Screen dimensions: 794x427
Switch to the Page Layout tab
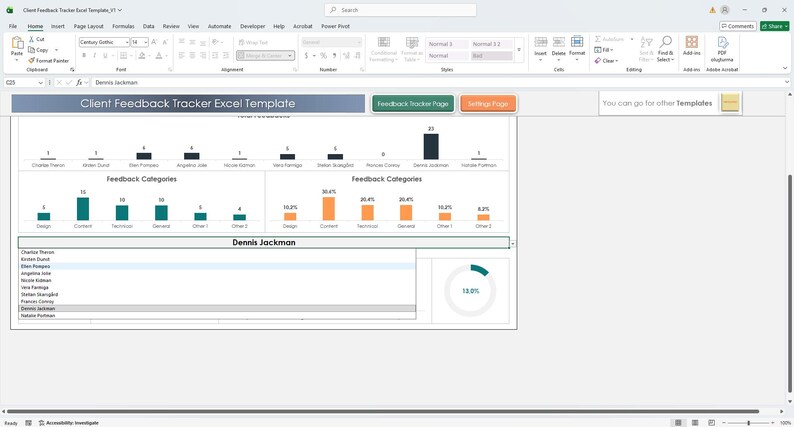tap(89, 26)
